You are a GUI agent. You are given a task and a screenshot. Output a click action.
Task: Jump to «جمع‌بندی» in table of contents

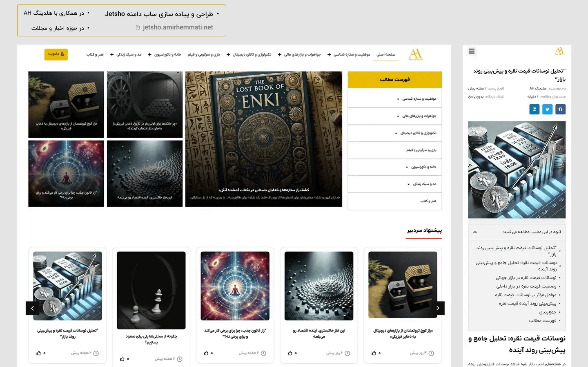(548, 312)
